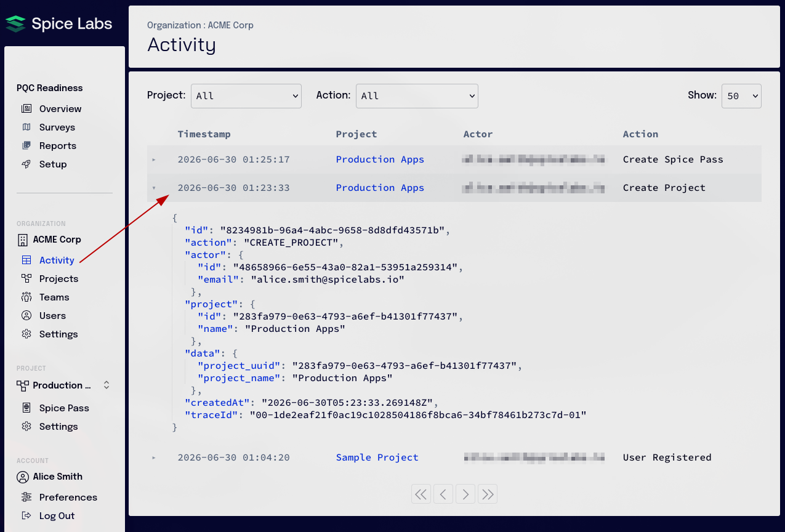
Task: Click the Projects hierarchy icon
Action: [x=26, y=279]
